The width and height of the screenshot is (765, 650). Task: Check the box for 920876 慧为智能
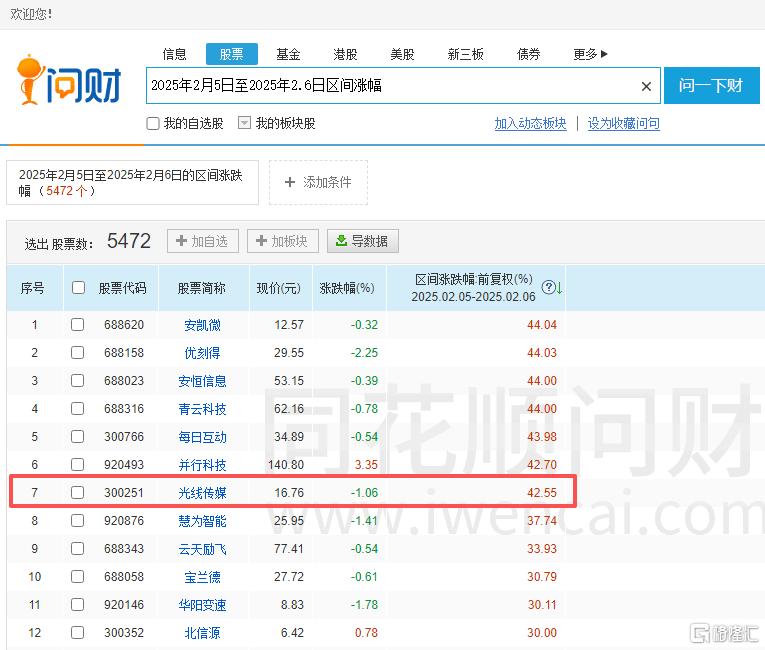click(78, 521)
